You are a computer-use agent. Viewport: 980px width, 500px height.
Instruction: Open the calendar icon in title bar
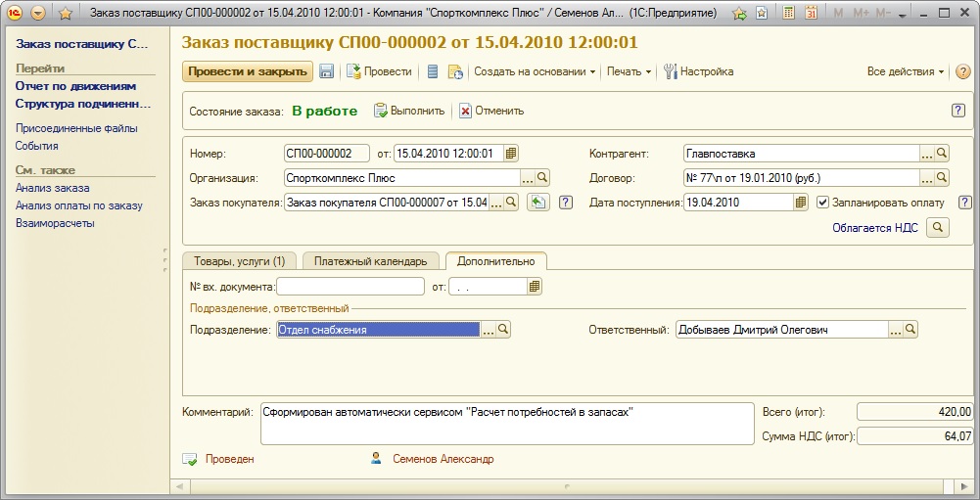pyautogui.click(x=812, y=13)
